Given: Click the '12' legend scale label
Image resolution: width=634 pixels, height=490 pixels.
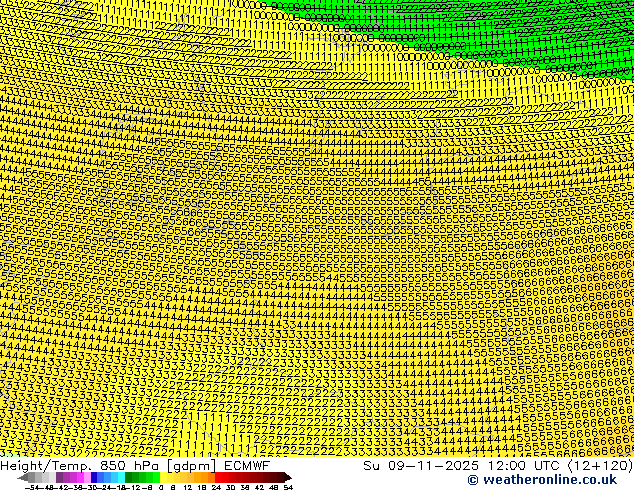Looking at the screenshot, I should 187,487.
